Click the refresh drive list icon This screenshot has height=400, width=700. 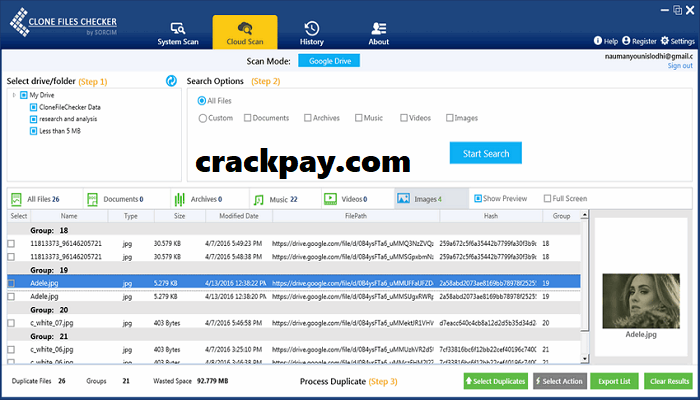coord(171,81)
